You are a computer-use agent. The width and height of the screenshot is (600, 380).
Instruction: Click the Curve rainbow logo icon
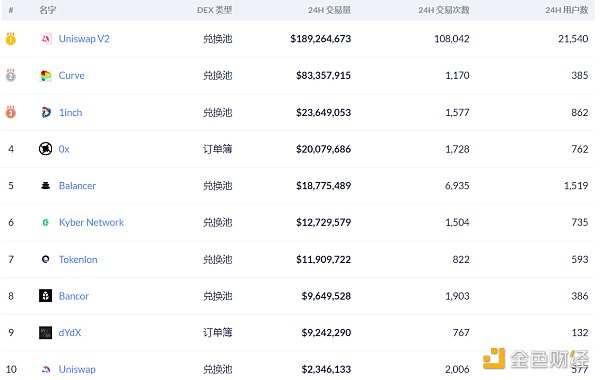click(46, 76)
